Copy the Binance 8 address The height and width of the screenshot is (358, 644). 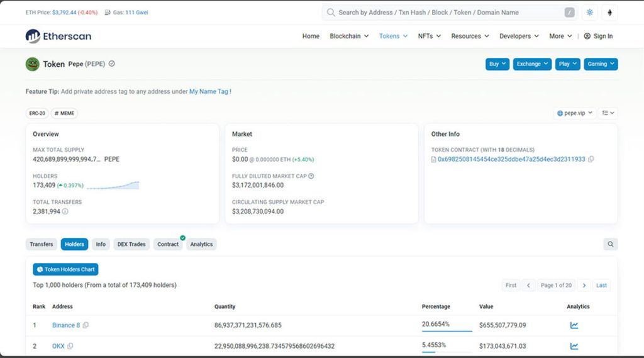point(86,325)
